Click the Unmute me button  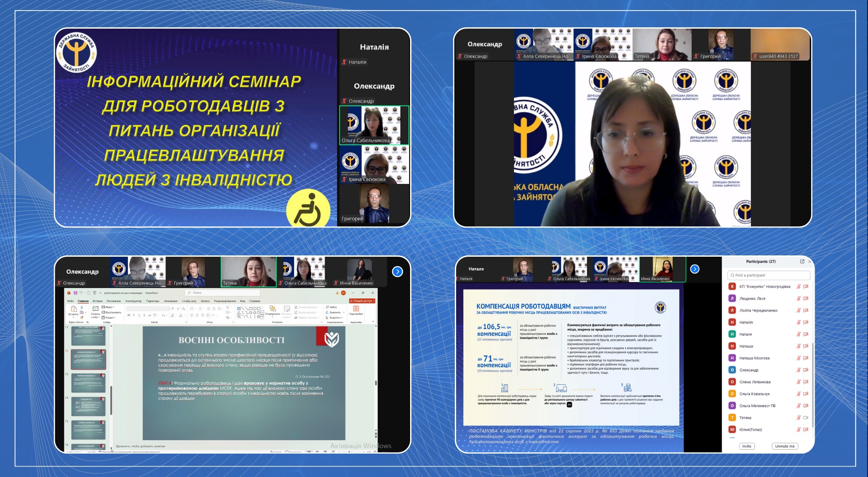785,446
